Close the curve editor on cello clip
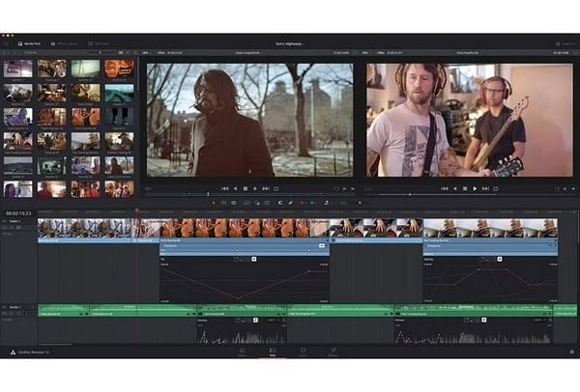Screen dimensions: 580x392 coord(254,260)
